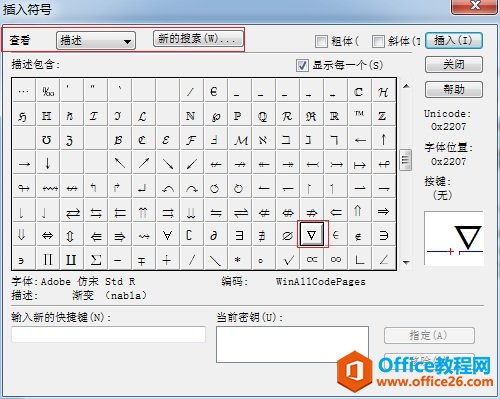500x399 pixels.
Task: Choose the right angle ∟ symbol
Action: click(359, 259)
